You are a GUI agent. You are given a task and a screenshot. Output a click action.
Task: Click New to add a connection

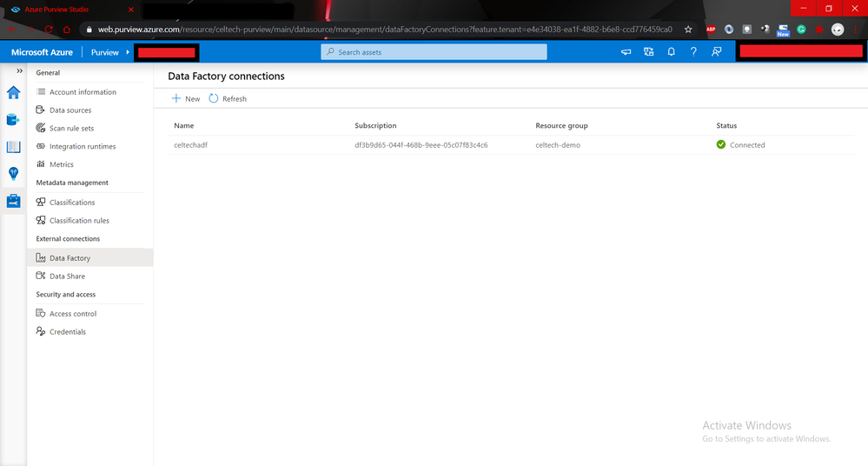186,98
